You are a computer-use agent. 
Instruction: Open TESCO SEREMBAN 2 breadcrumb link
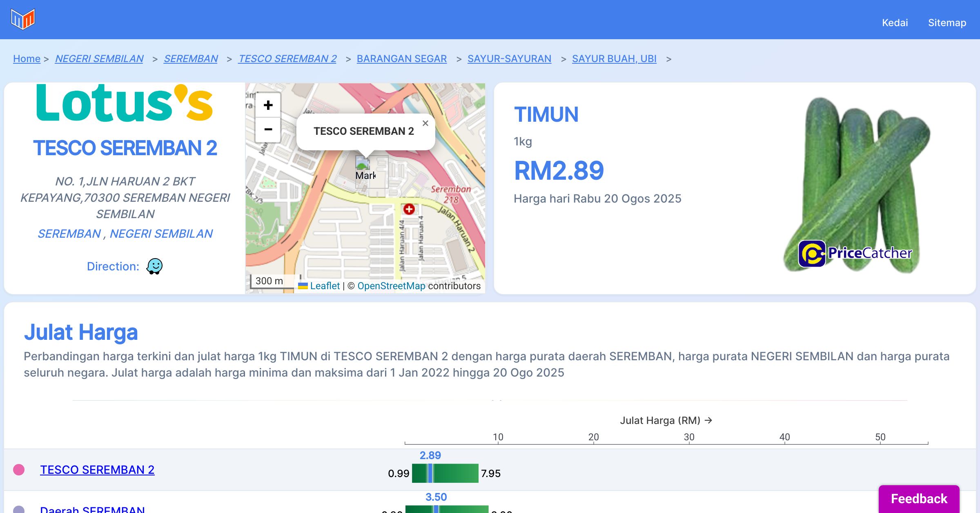(x=287, y=59)
